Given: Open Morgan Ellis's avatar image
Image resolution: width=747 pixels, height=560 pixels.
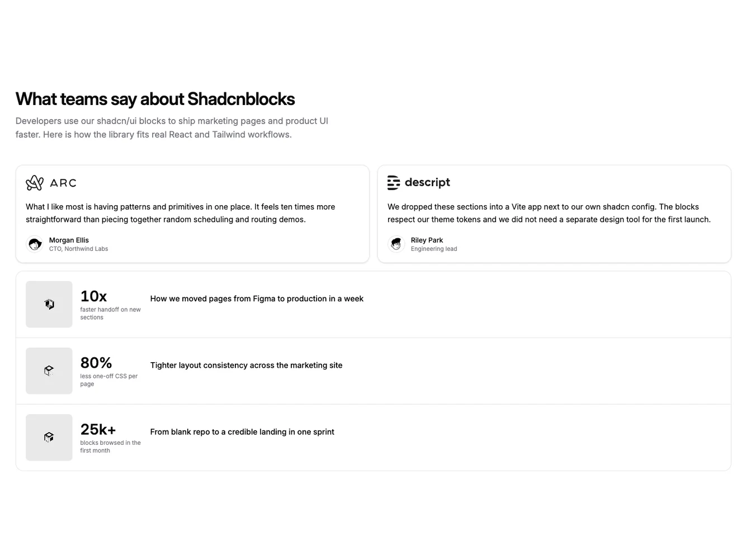Looking at the screenshot, I should (35, 244).
